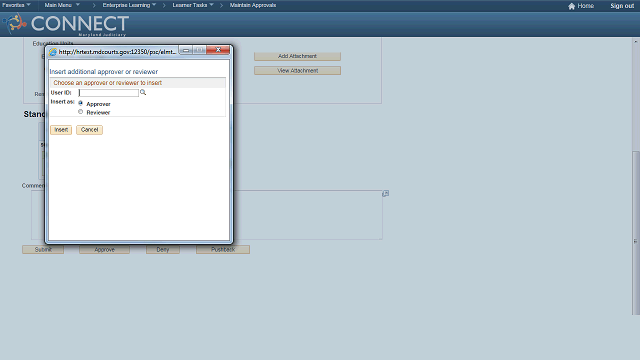Click the Approve button
The height and width of the screenshot is (360, 640).
[104, 249]
